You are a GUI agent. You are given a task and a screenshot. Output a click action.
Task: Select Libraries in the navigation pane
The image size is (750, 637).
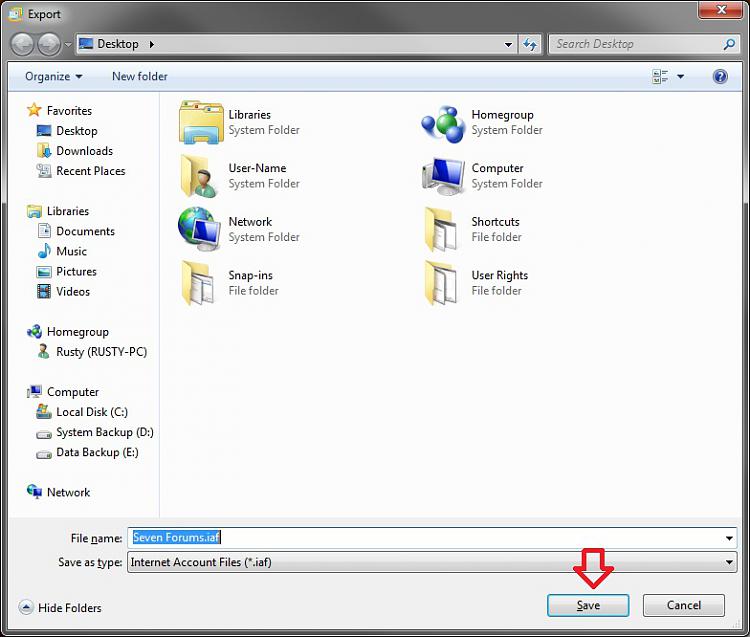(x=58, y=211)
